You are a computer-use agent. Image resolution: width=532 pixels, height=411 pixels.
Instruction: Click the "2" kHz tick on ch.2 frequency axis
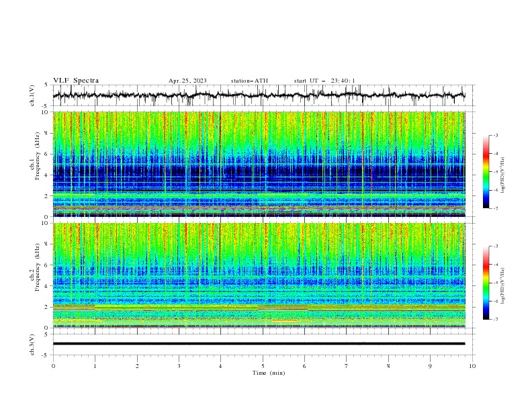coord(48,307)
